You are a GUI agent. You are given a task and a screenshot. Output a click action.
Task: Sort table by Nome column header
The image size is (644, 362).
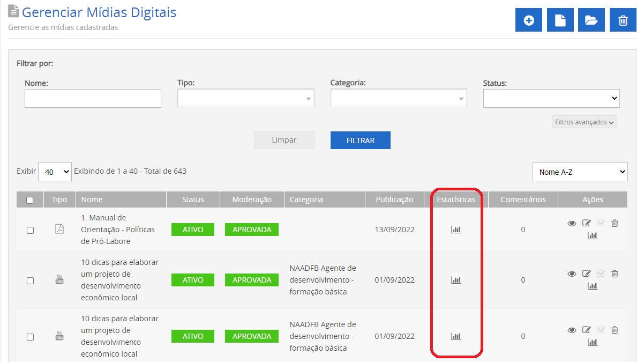pyautogui.click(x=92, y=200)
